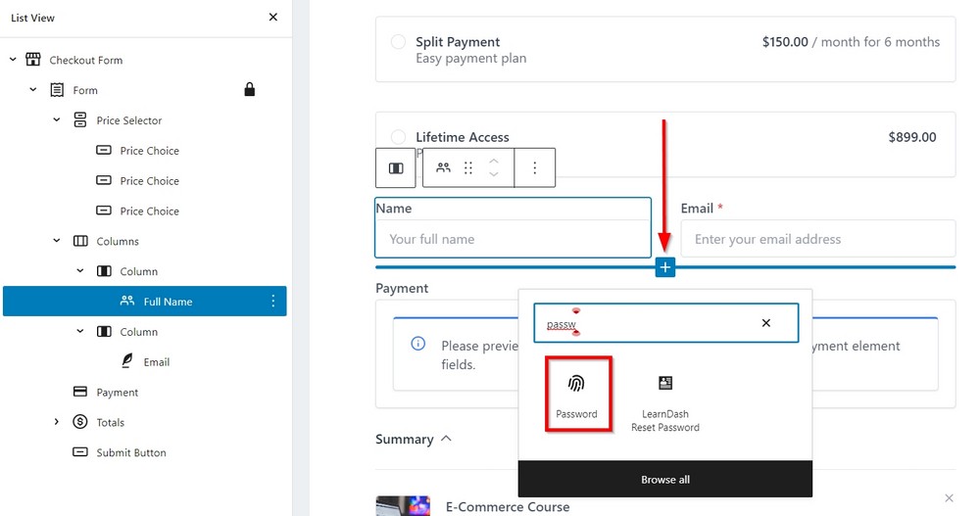Select the Email item in List View
The image size is (980, 516).
tap(156, 361)
